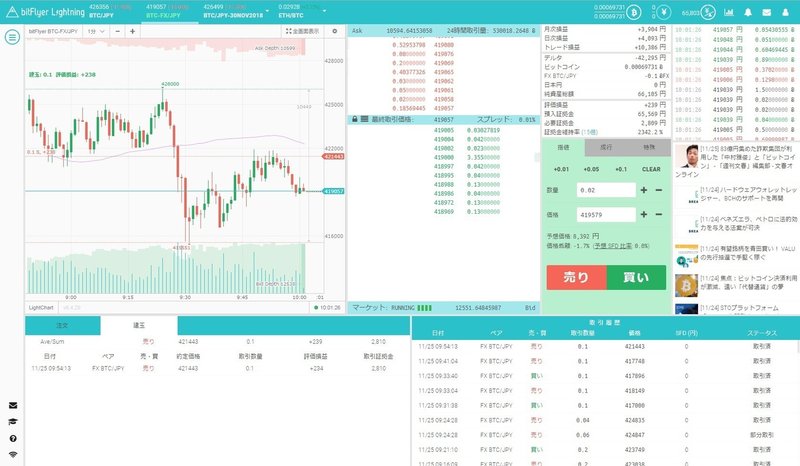Click the wifi connection status icon
The height and width of the screenshot is (466, 800).
(x=13, y=454)
